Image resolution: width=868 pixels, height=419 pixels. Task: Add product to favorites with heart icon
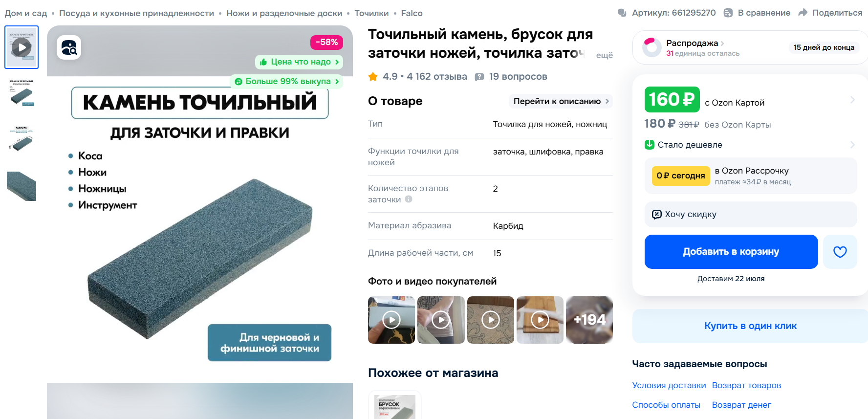coord(840,252)
